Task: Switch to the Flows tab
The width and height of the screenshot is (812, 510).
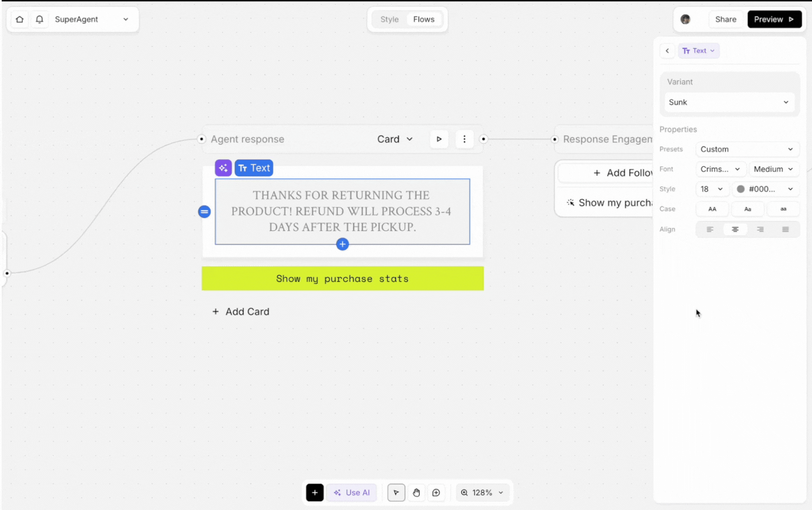Action: (x=424, y=19)
